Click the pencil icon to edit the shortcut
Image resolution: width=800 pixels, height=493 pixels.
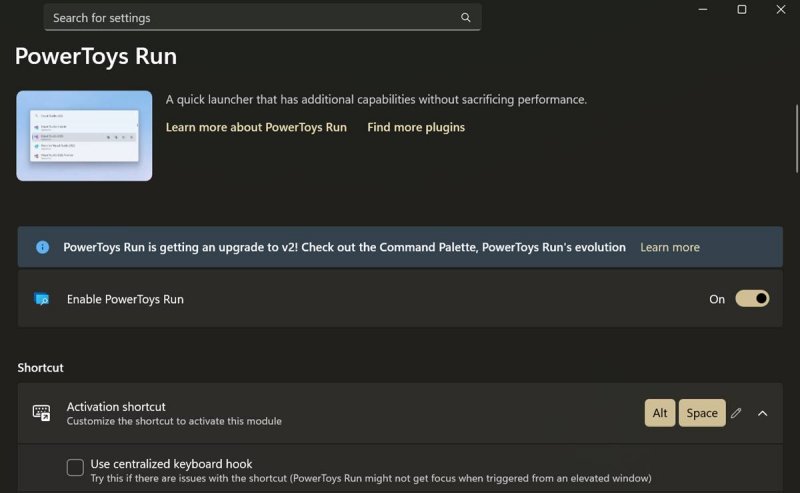737,413
